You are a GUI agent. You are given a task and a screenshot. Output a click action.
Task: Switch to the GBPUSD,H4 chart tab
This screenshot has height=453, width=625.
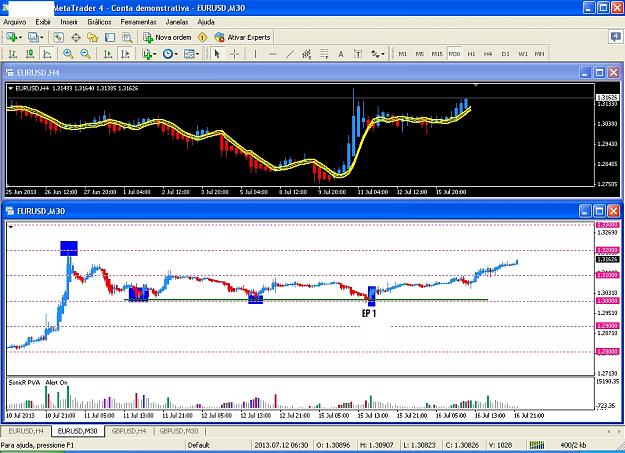[x=129, y=431]
